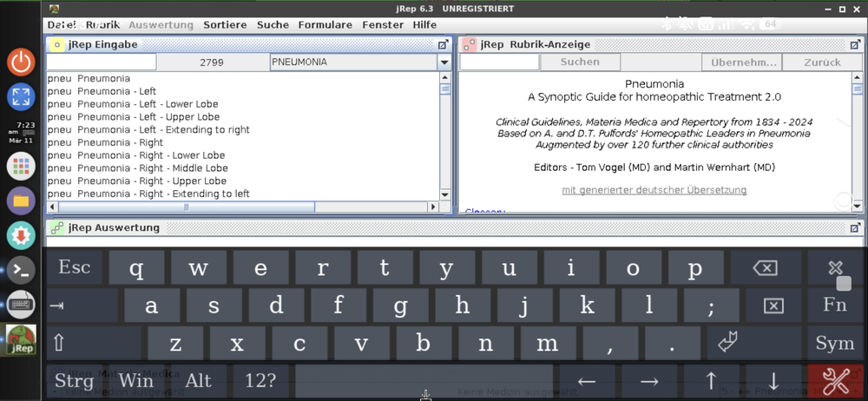This screenshot has width=868, height=401.
Task: Open the Sortiere menu
Action: 225,25
